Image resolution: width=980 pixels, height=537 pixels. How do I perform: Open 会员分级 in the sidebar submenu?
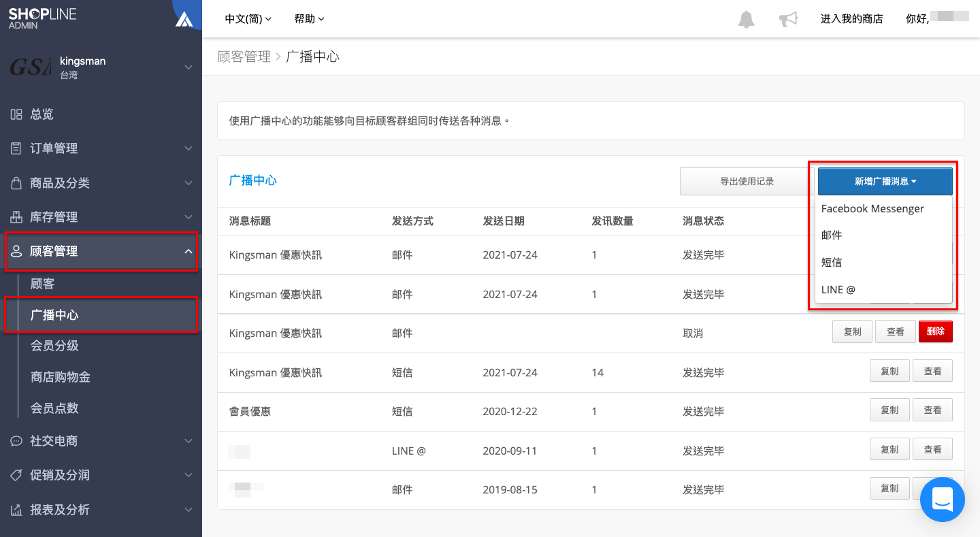point(54,346)
